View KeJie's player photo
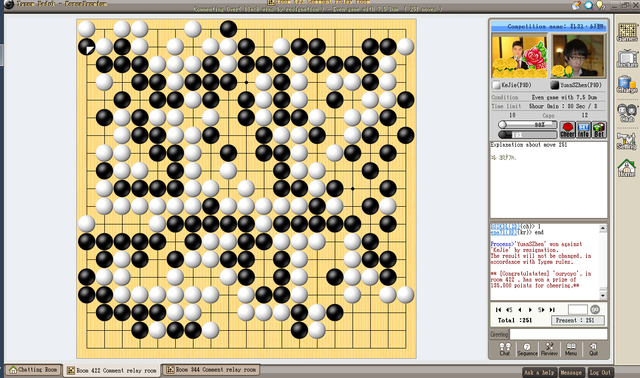 pyautogui.click(x=520, y=56)
